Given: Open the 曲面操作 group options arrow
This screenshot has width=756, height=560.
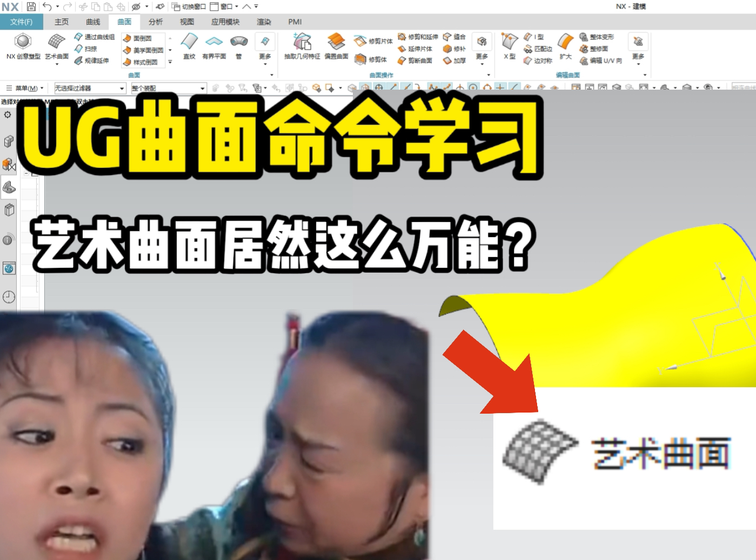Looking at the screenshot, I should tap(489, 75).
